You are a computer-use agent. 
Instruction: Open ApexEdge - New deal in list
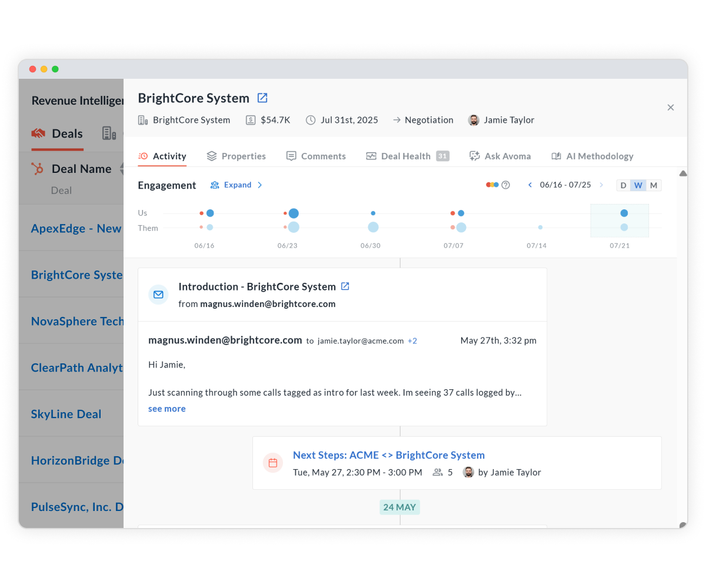tap(76, 229)
